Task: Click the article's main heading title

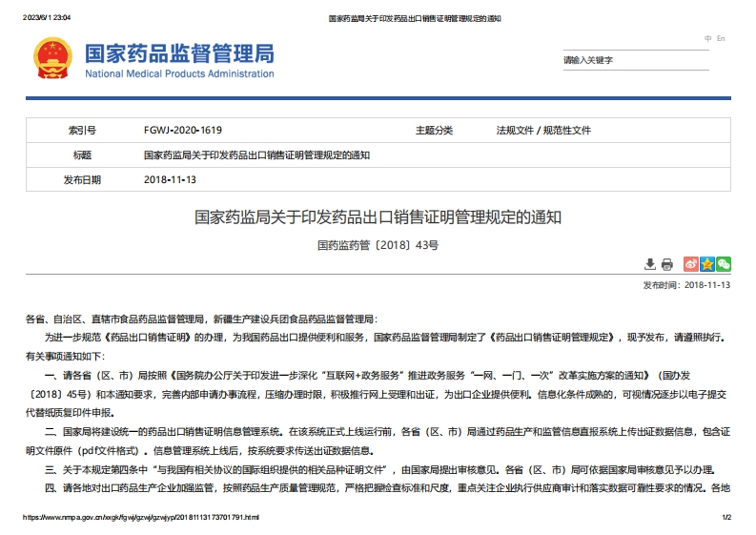Action: 378,217
